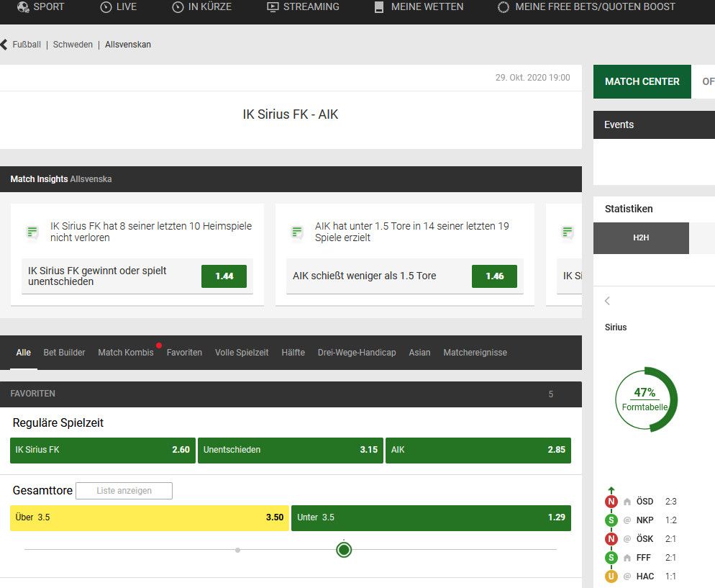This screenshot has height=588, width=715.
Task: Click the green Gesamttore slider handle
Action: 344,550
